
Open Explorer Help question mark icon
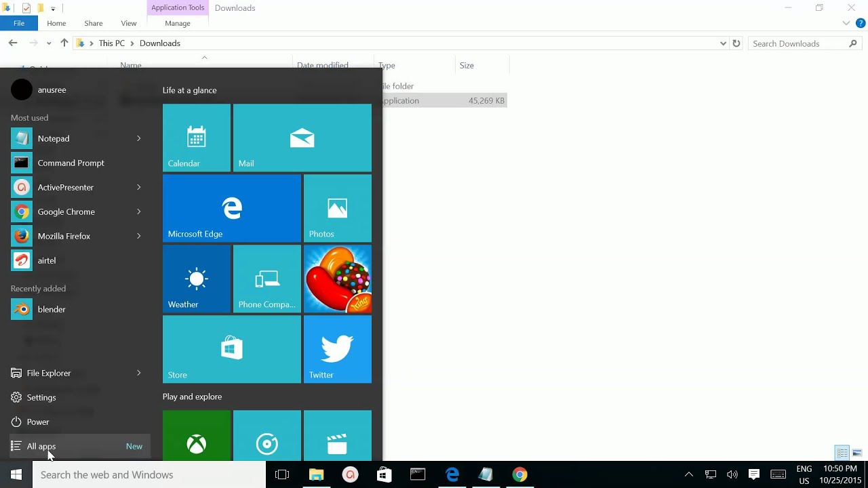(861, 23)
